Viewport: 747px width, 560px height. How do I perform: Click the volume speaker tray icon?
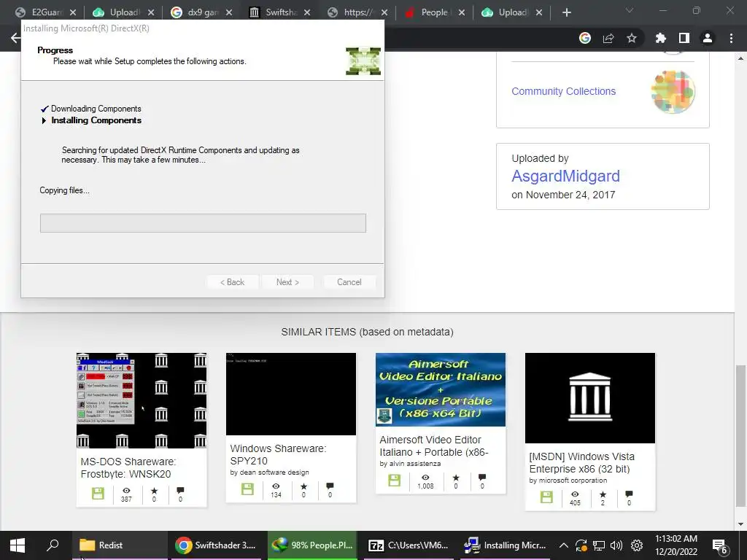[x=616, y=545]
